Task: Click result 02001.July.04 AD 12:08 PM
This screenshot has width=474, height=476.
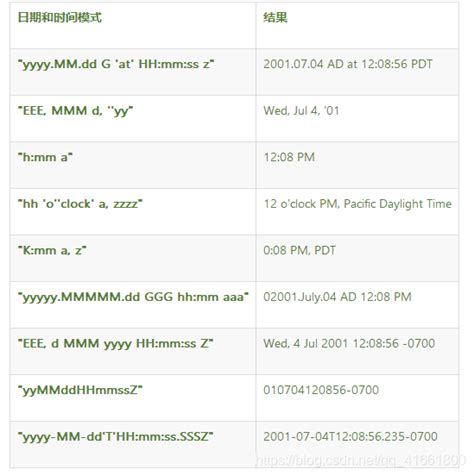Action: coord(337,297)
